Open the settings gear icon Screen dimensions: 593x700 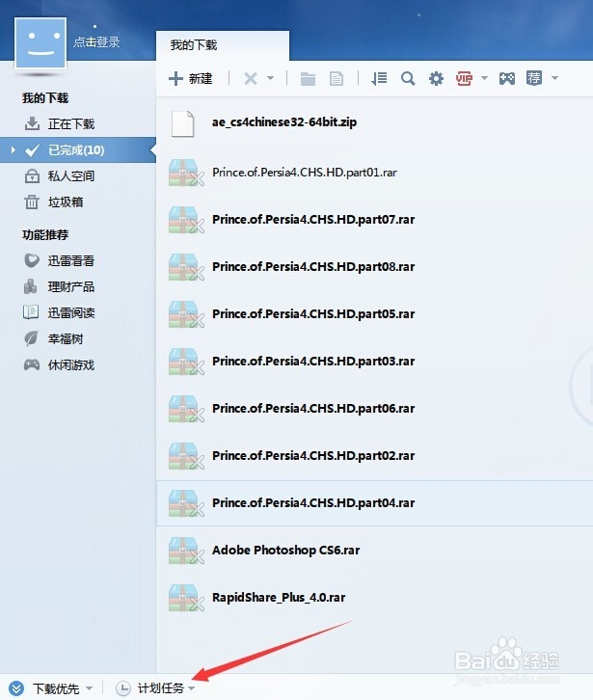[436, 79]
